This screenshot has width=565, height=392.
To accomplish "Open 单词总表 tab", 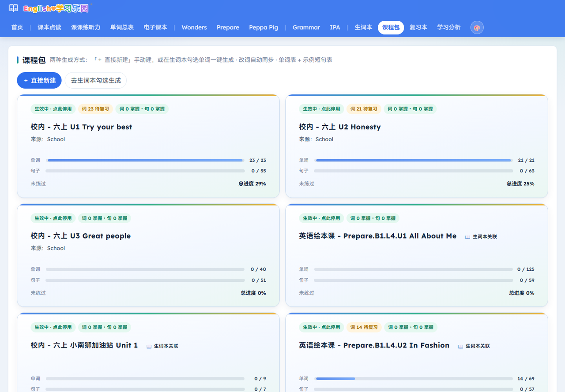I will pyautogui.click(x=122, y=27).
